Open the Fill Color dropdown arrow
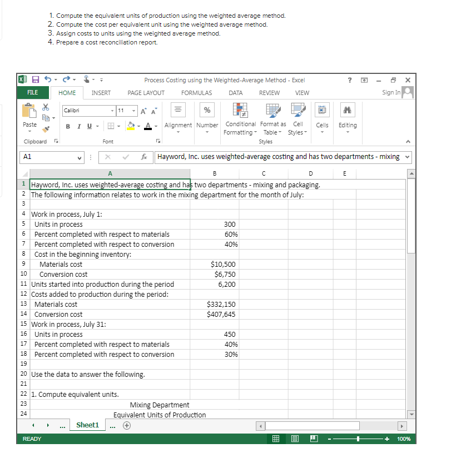This screenshot has height=453, width=476. (x=139, y=127)
